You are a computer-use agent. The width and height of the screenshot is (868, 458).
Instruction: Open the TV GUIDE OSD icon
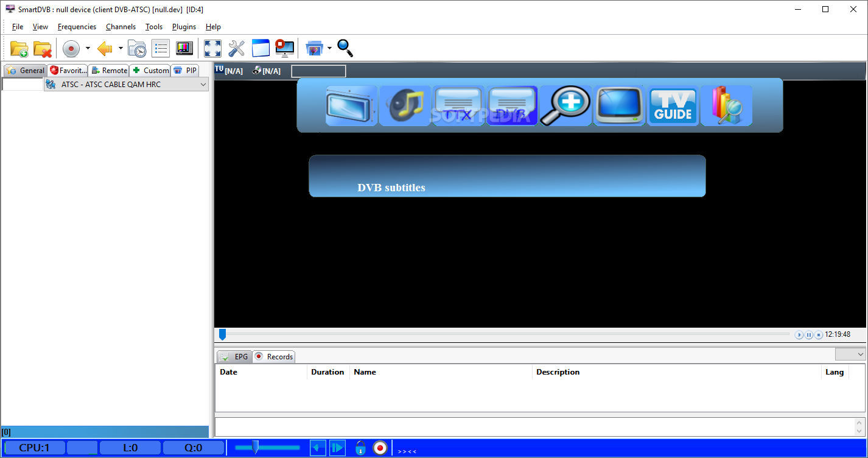(673, 106)
